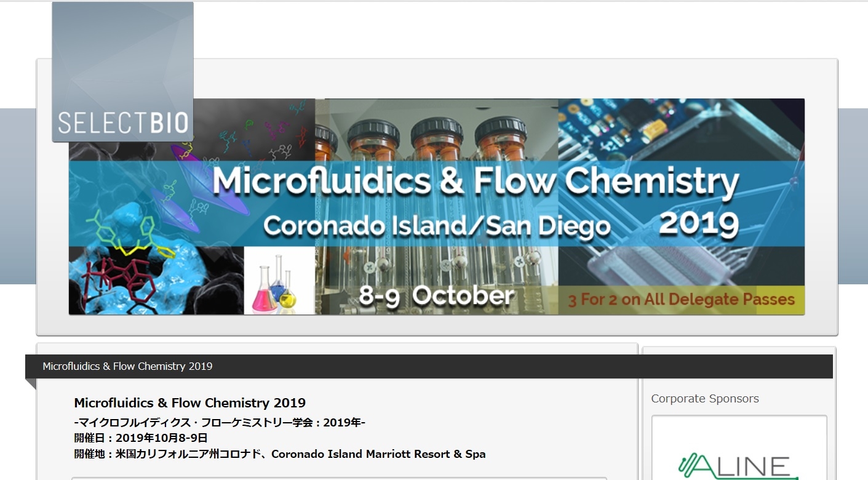Select the bold Microfluidics & Flow Chemistry 2019 heading
Image resolution: width=868 pixels, height=480 pixels.
(x=189, y=403)
